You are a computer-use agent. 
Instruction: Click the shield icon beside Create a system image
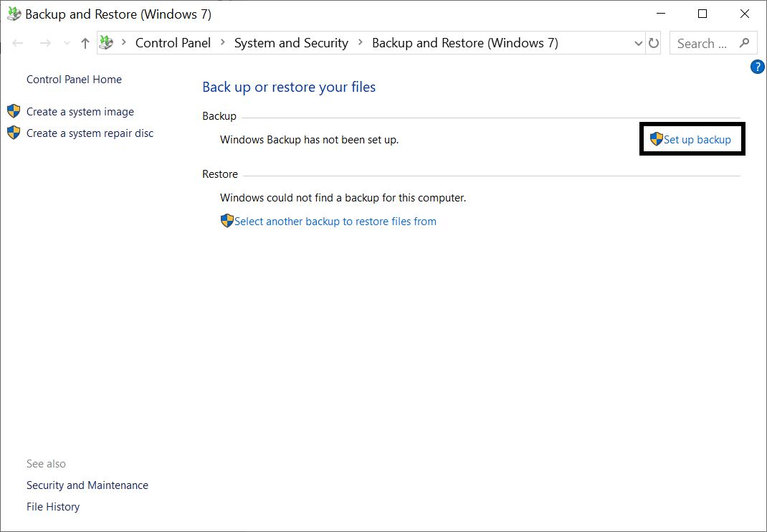pos(13,111)
